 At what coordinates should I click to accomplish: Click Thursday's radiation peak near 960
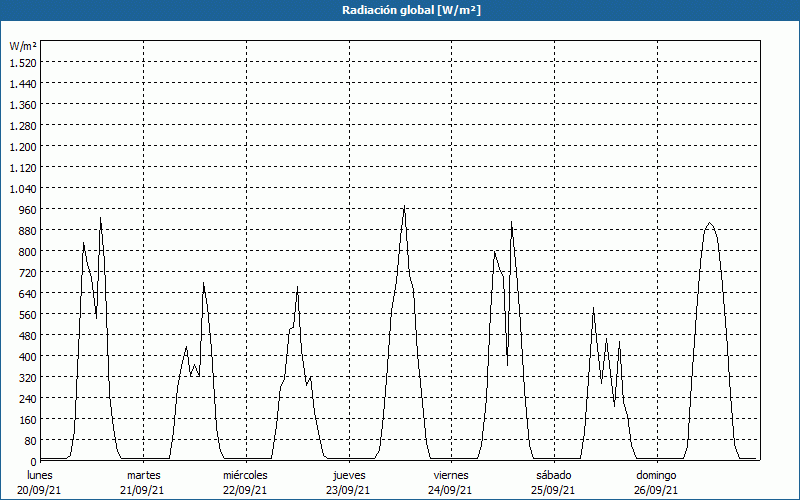(404, 207)
